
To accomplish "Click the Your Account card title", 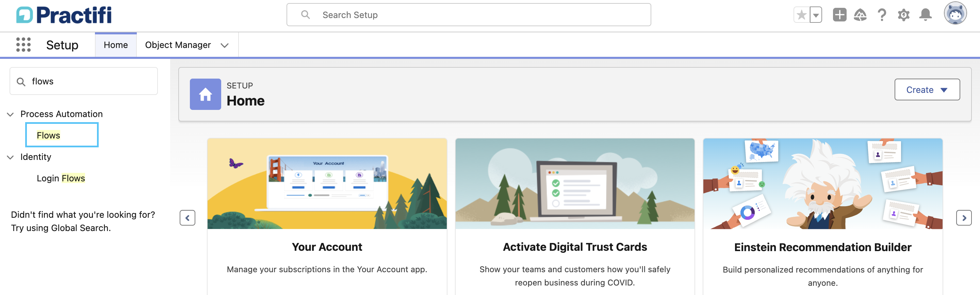I will point(327,247).
